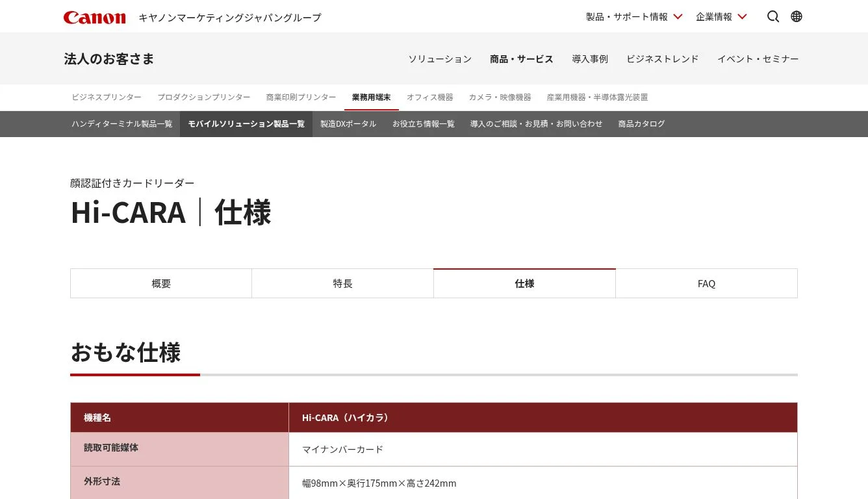The width and height of the screenshot is (868, 499).
Task: Click the Hi-CARA｜仕様 page title
Action: [x=171, y=212]
